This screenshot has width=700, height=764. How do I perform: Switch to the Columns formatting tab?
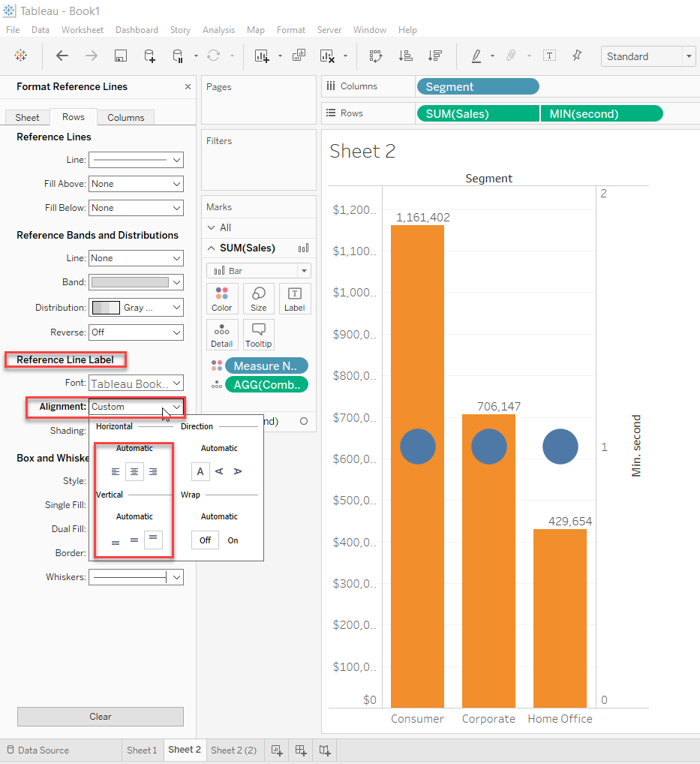click(126, 117)
